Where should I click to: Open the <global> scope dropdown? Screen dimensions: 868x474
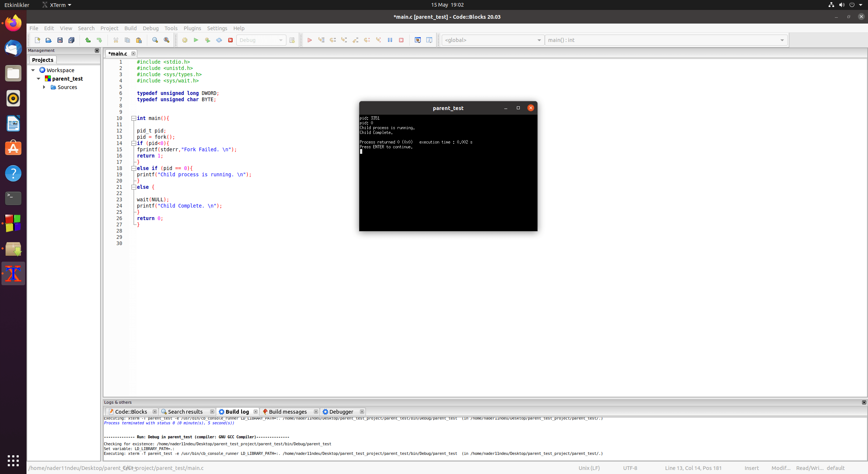493,40
